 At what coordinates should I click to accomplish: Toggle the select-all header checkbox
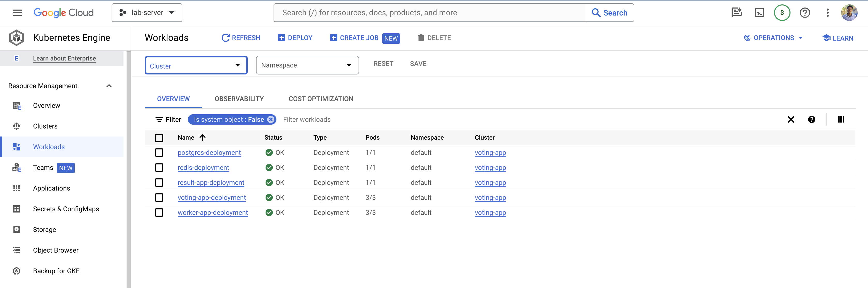tap(159, 138)
